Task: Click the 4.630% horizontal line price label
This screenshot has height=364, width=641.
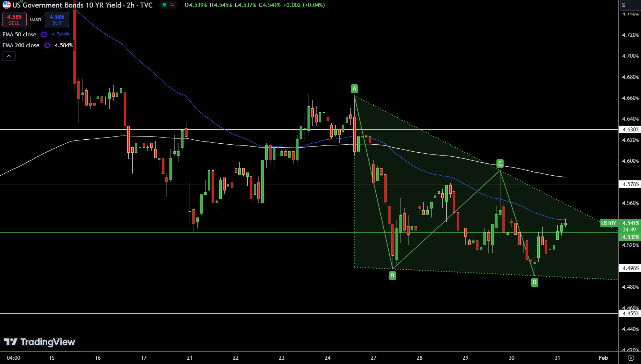Action: (630, 130)
